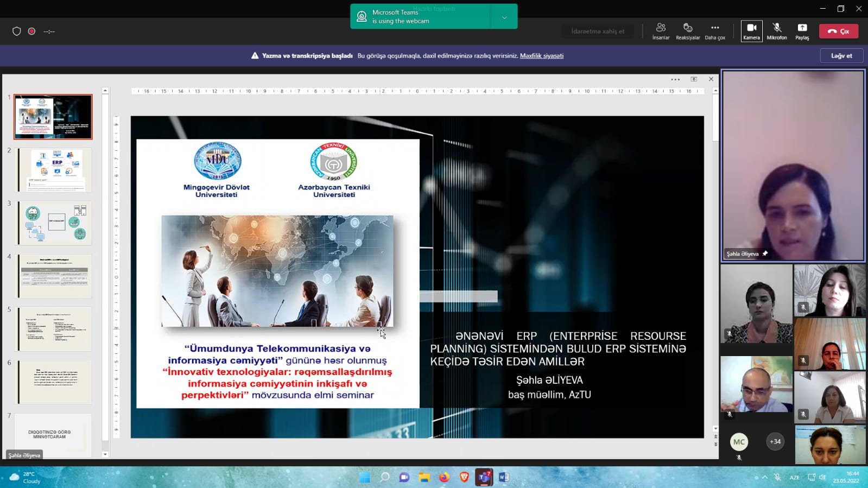Open the shared content three-dots menu
The width and height of the screenshot is (868, 488).
(x=675, y=79)
